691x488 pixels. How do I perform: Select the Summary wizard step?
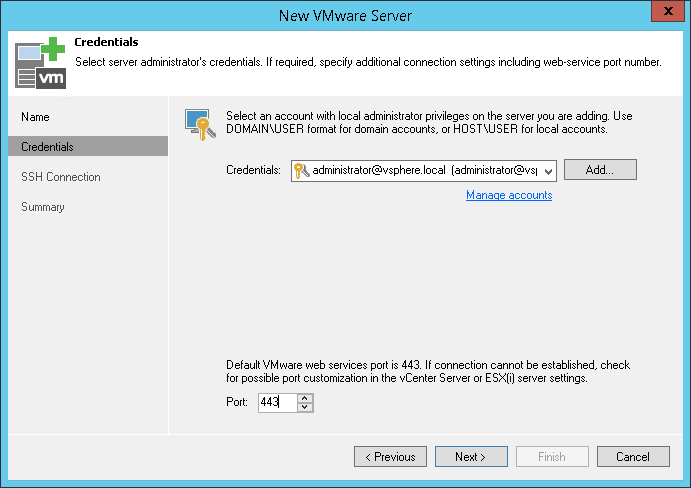[43, 207]
